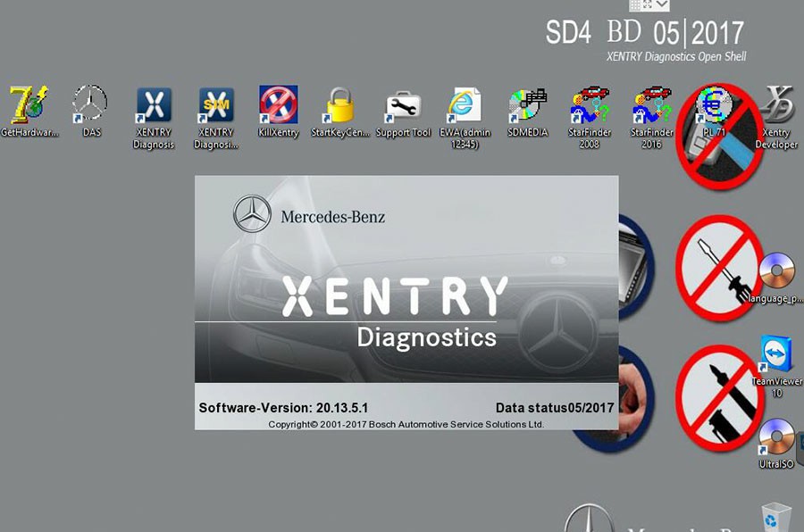Viewport: 804px width, 532px height.
Task: Open the PL 71 price list shortcut
Action: point(714,107)
